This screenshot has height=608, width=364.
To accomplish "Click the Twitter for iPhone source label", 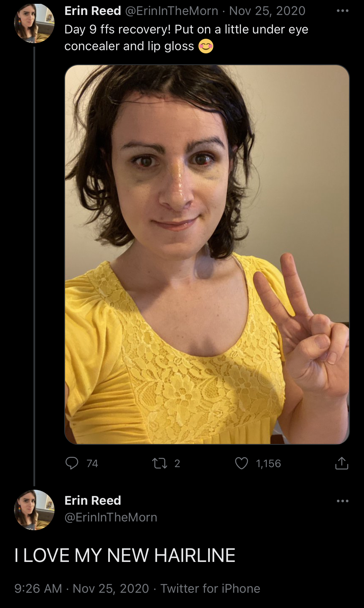I will 210,589.
